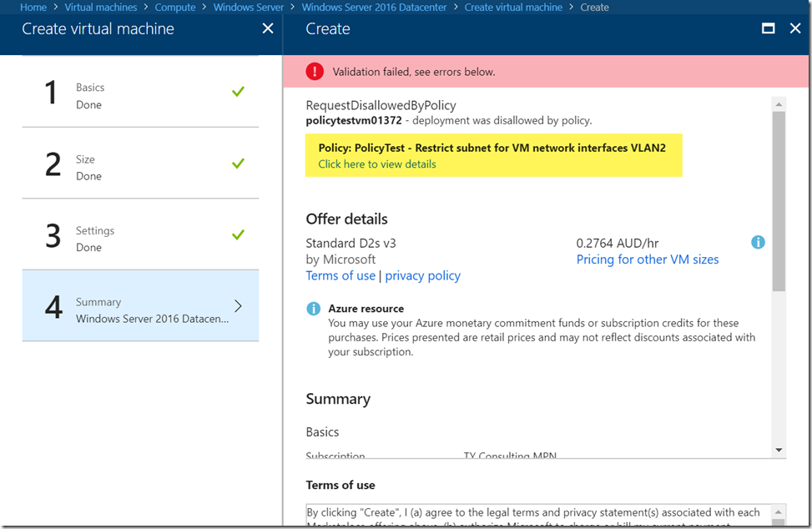Open the Windows Server breadcrumb
Image resolution: width=812 pixels, height=529 pixels.
[x=249, y=8]
